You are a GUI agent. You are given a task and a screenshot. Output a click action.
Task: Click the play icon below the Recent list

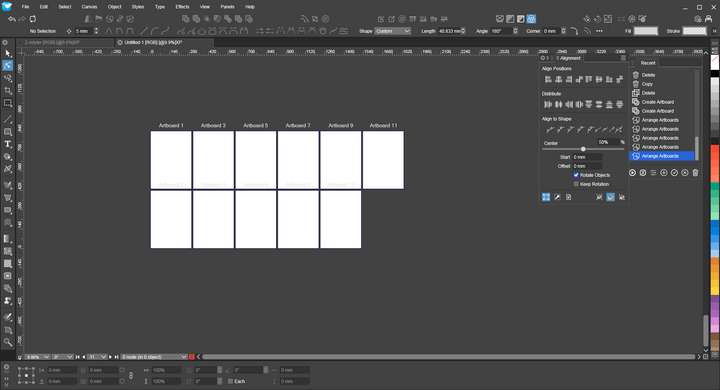[632, 173]
